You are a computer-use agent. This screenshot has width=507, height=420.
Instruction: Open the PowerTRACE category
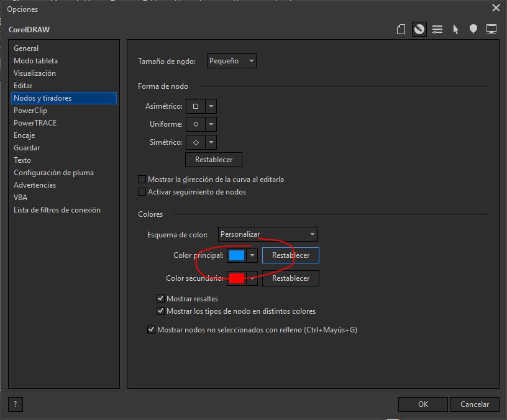coord(64,123)
